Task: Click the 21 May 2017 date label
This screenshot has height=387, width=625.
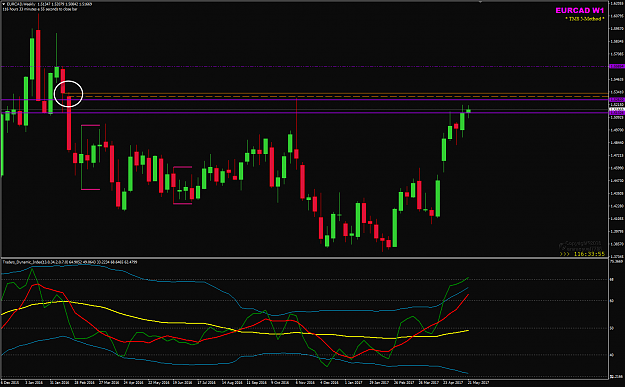Action: [x=478, y=383]
